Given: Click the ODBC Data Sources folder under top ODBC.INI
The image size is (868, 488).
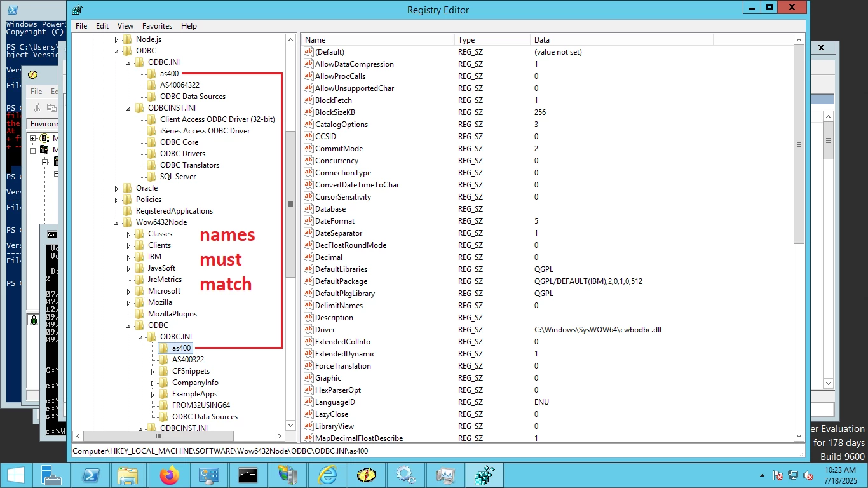Looking at the screenshot, I should [193, 97].
